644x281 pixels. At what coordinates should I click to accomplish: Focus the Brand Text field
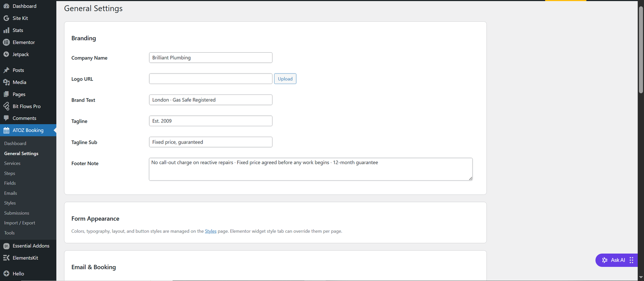pyautogui.click(x=211, y=100)
